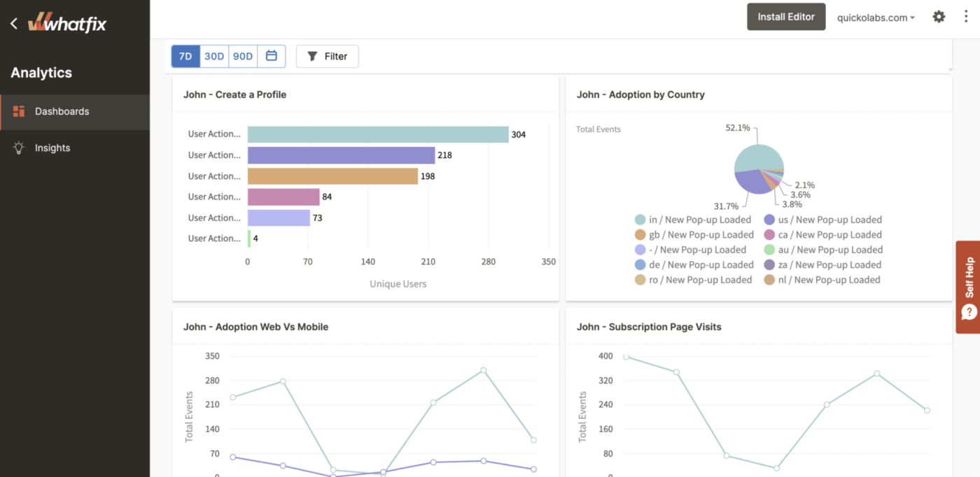The width and height of the screenshot is (980, 477).
Task: Click the Insights lightbulb icon
Action: [x=19, y=148]
